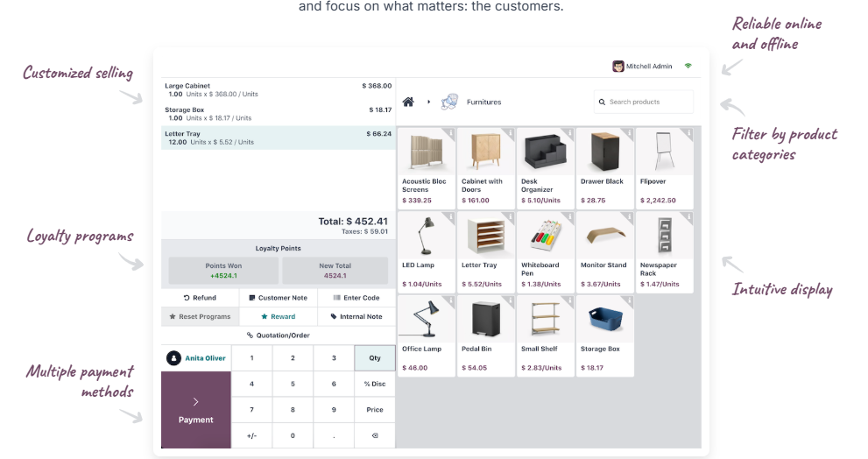Switch numpad to Price mode
The image size is (868, 459).
pos(374,409)
